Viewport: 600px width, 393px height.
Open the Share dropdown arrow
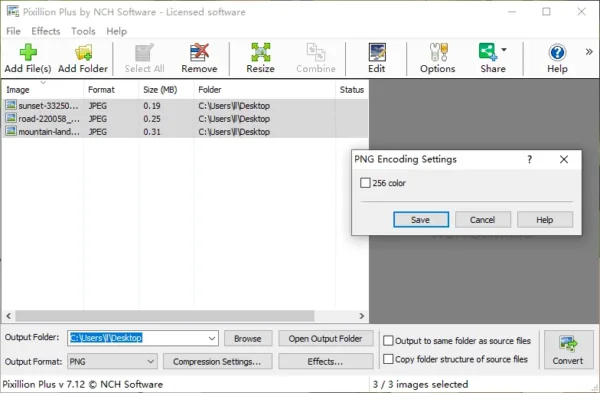point(504,50)
